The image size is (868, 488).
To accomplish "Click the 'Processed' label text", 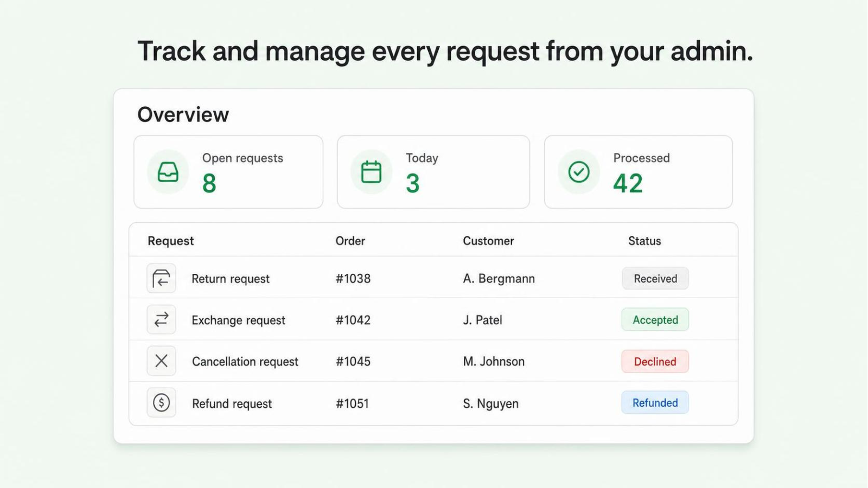I will (641, 158).
